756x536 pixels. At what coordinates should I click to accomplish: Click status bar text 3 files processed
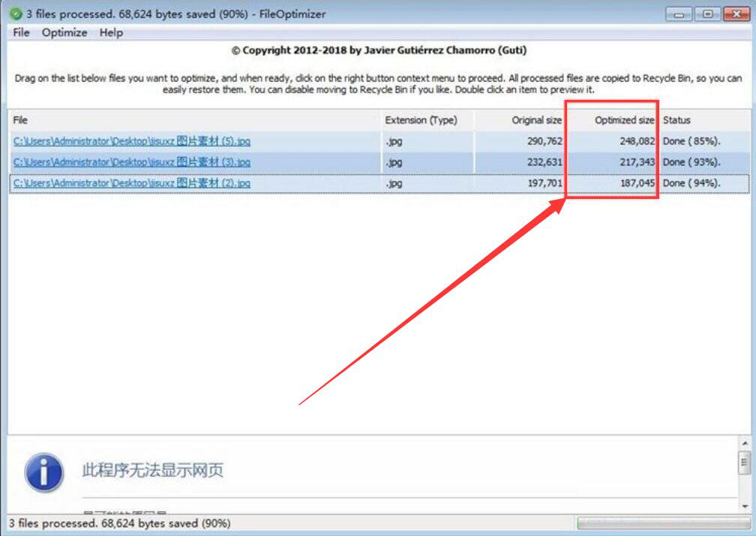click(x=119, y=523)
